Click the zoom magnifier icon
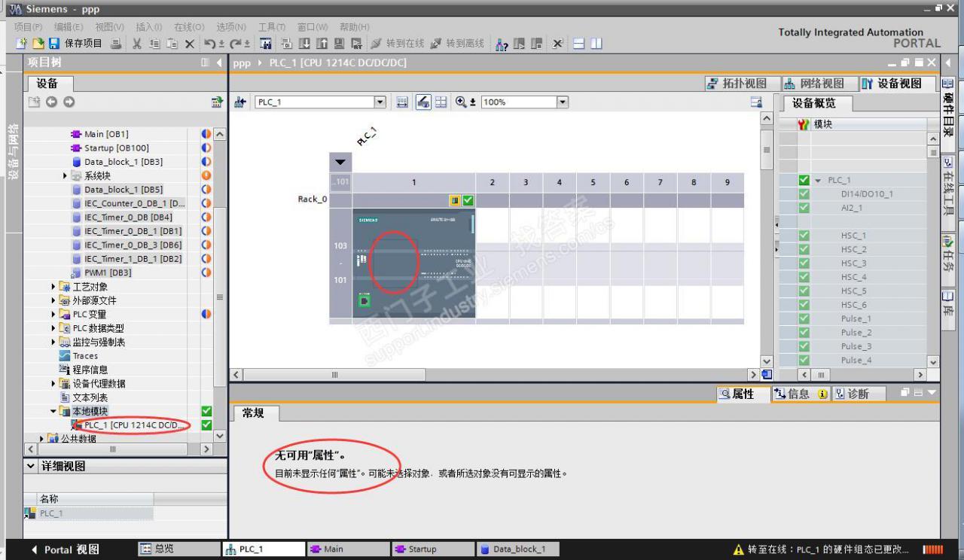 pyautogui.click(x=462, y=102)
